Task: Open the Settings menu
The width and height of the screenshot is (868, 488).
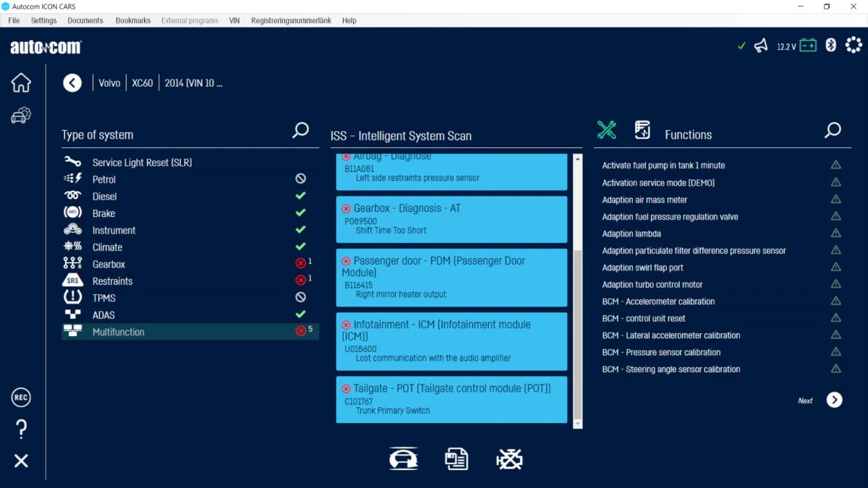Action: [43, 20]
